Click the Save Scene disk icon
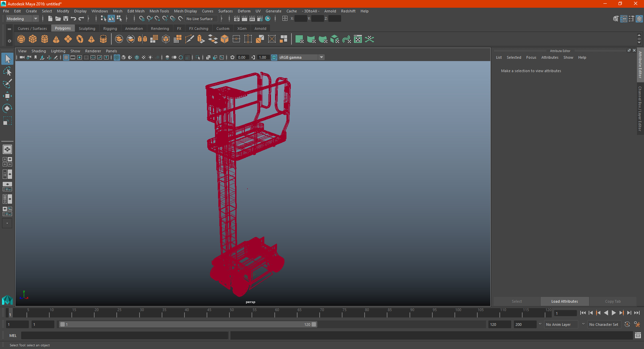The image size is (644, 349). [x=66, y=19]
